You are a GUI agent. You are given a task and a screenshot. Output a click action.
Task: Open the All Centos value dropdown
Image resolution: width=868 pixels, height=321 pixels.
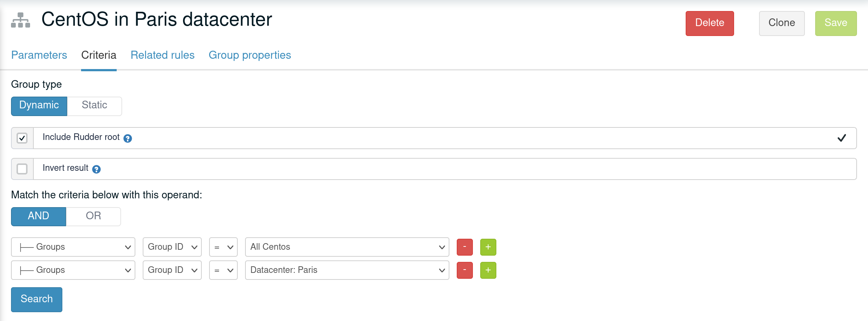(x=347, y=247)
